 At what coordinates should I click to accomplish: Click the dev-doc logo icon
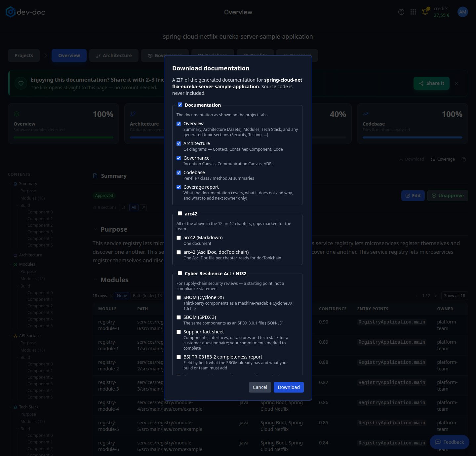11,12
